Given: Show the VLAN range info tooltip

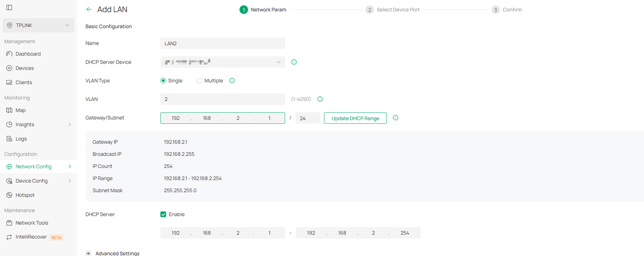Looking at the screenshot, I should pyautogui.click(x=320, y=99).
